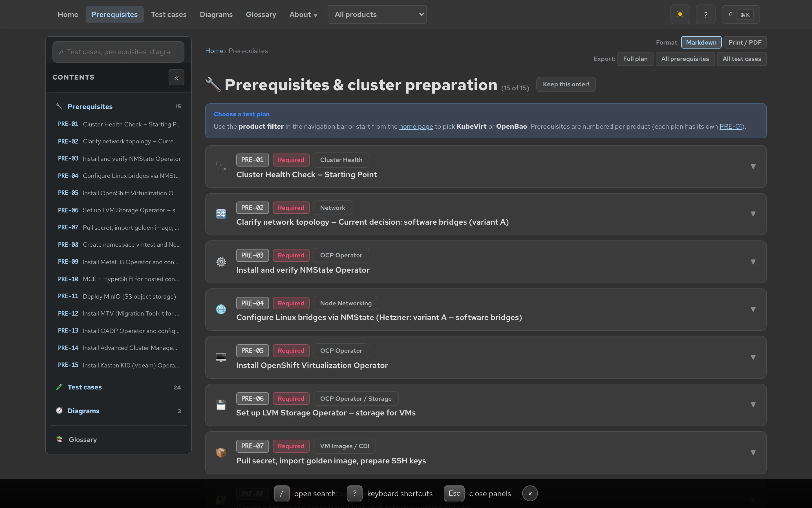Click the shuffle arrows icon on PRE-02 card
Viewport: 812px width, 508px height.
pyautogui.click(x=221, y=214)
